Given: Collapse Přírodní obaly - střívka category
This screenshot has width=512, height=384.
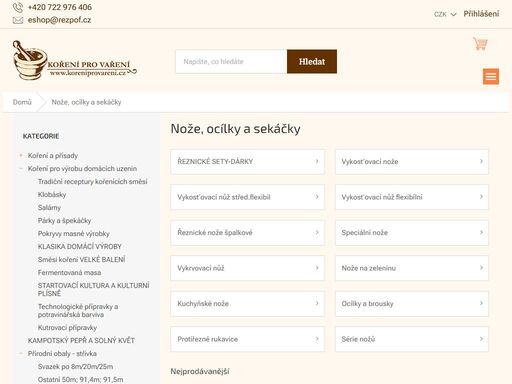Looking at the screenshot, I should (x=21, y=353).
